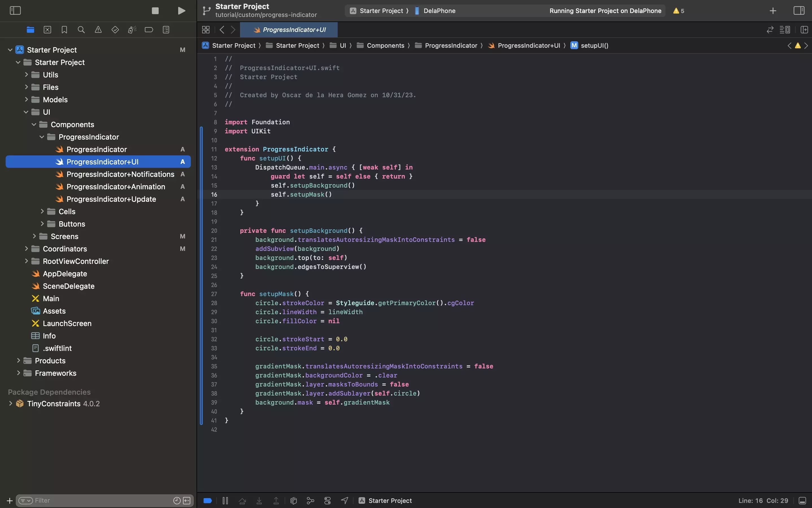The width and height of the screenshot is (812, 508).
Task: Toggle source control status filter
Action: 187,501
